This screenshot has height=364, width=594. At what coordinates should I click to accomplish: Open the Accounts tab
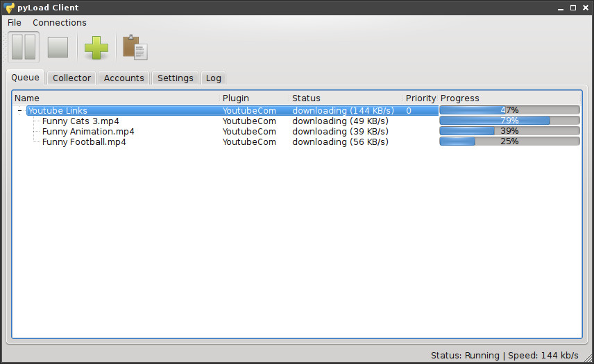point(124,78)
